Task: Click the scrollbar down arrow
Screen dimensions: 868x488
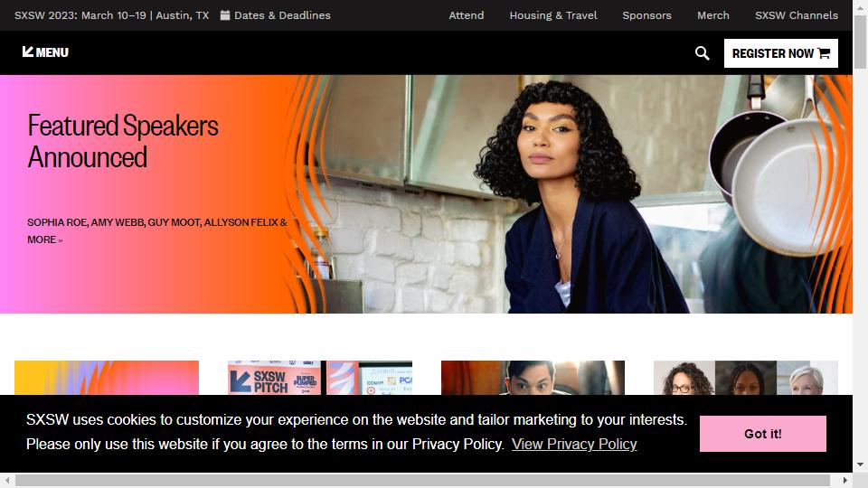Action: (x=860, y=465)
